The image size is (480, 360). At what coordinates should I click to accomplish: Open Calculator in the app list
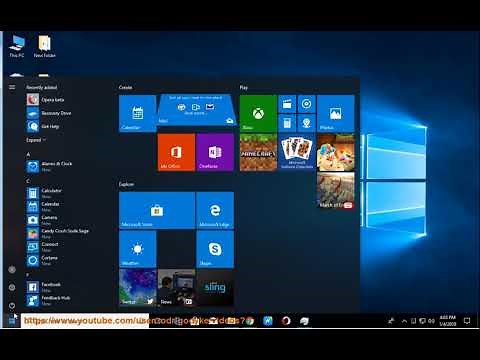click(67, 193)
